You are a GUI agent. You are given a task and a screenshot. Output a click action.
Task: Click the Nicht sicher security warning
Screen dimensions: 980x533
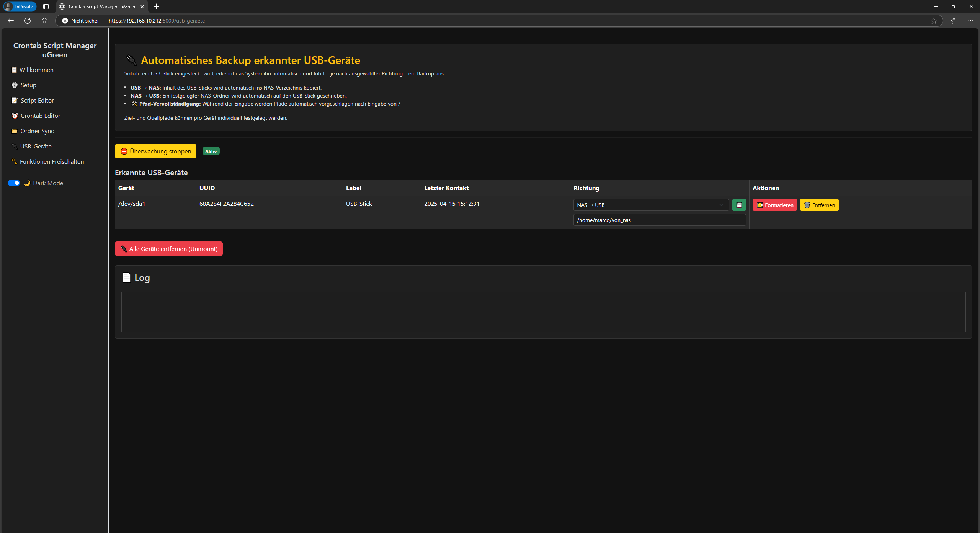point(81,21)
